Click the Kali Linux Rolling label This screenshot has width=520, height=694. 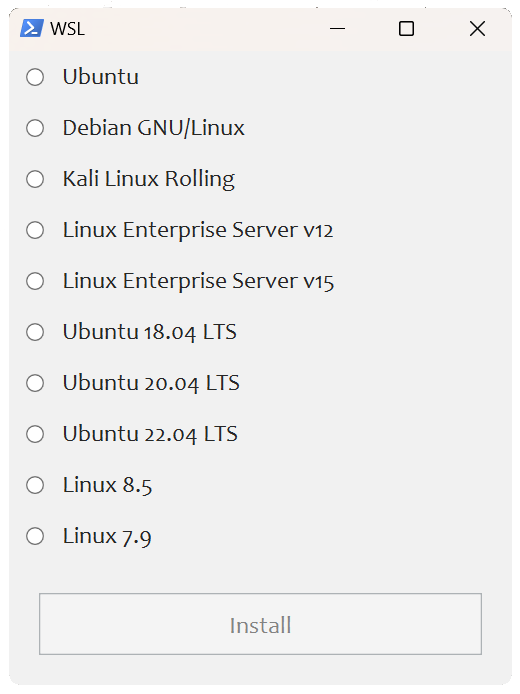coord(149,179)
